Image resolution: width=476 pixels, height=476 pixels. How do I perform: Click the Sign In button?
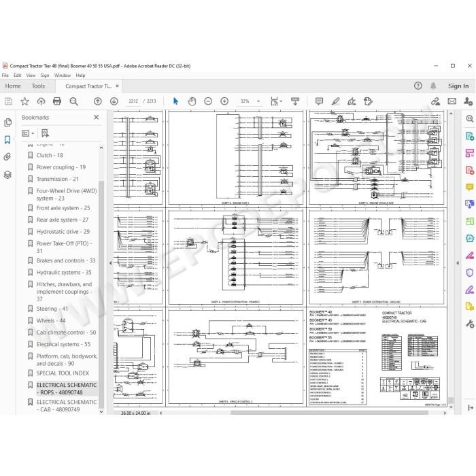458,86
